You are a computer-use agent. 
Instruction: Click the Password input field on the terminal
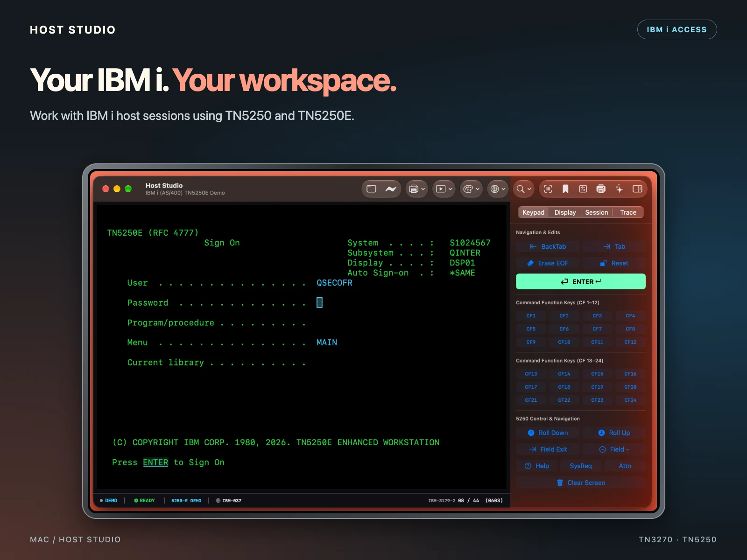coord(320,302)
